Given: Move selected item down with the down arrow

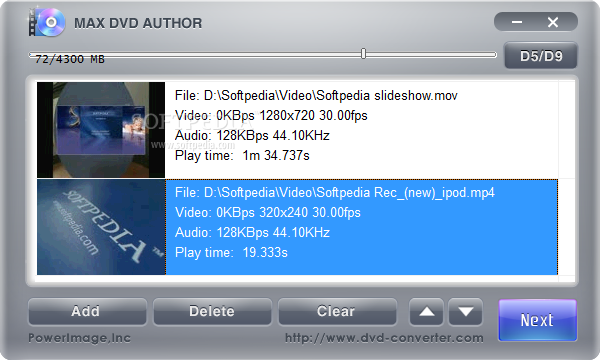Looking at the screenshot, I should tap(466, 312).
